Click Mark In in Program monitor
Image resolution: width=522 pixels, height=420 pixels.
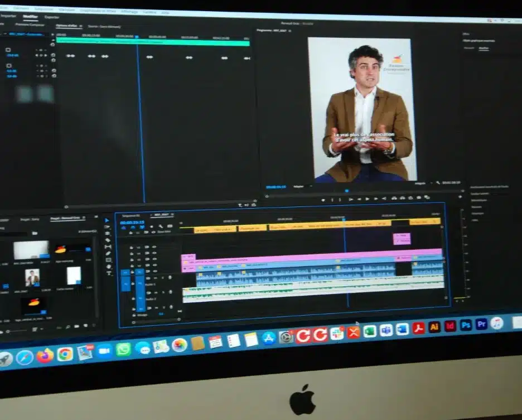(x=332, y=200)
